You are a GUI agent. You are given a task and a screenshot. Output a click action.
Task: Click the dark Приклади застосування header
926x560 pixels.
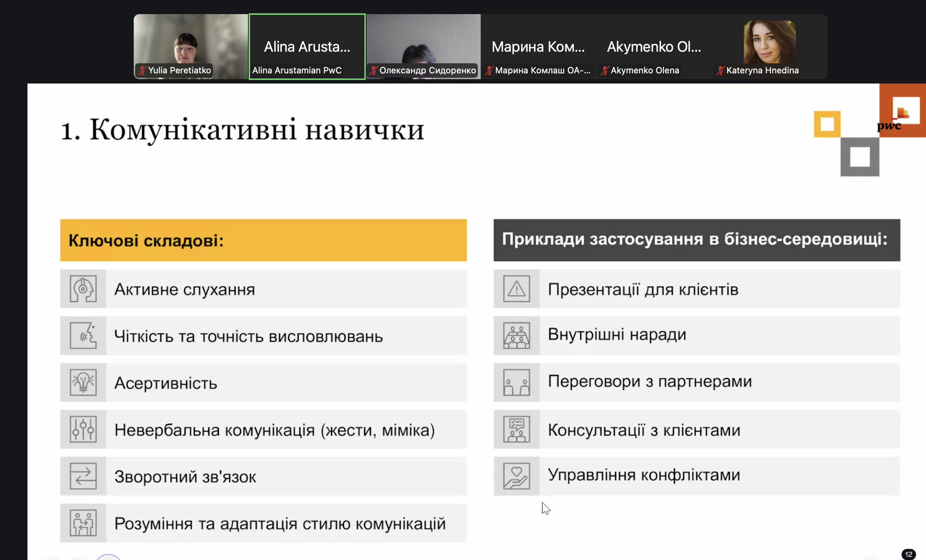pos(696,240)
